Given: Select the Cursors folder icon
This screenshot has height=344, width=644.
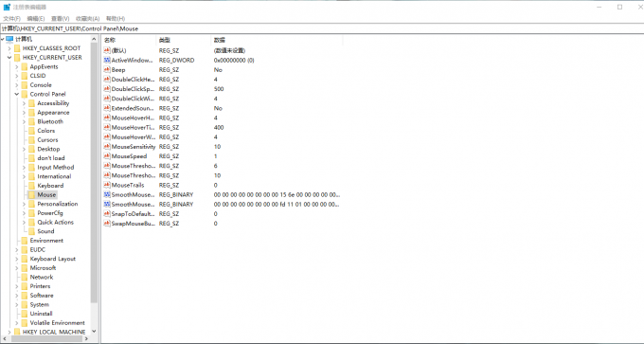Looking at the screenshot, I should (31, 139).
